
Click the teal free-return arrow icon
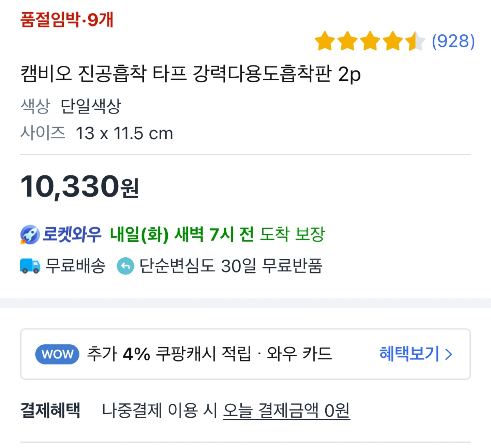click(125, 266)
